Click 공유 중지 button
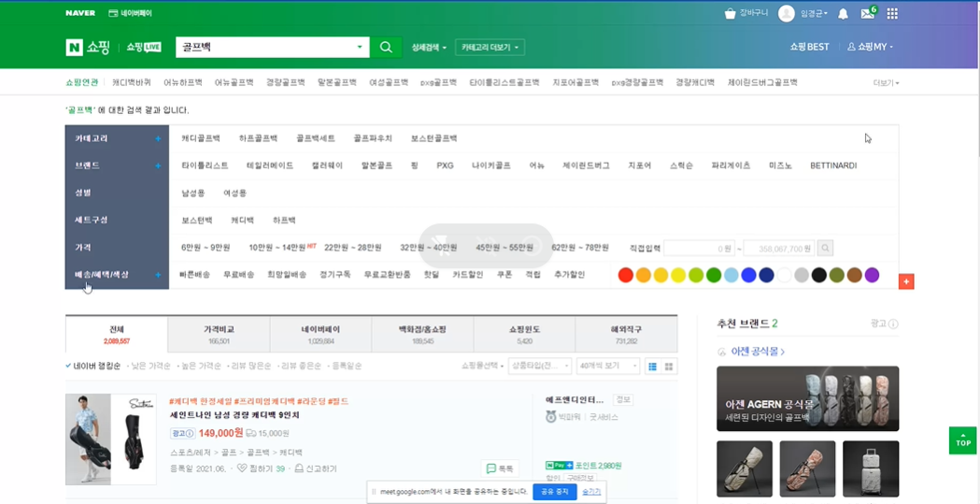 click(x=555, y=492)
